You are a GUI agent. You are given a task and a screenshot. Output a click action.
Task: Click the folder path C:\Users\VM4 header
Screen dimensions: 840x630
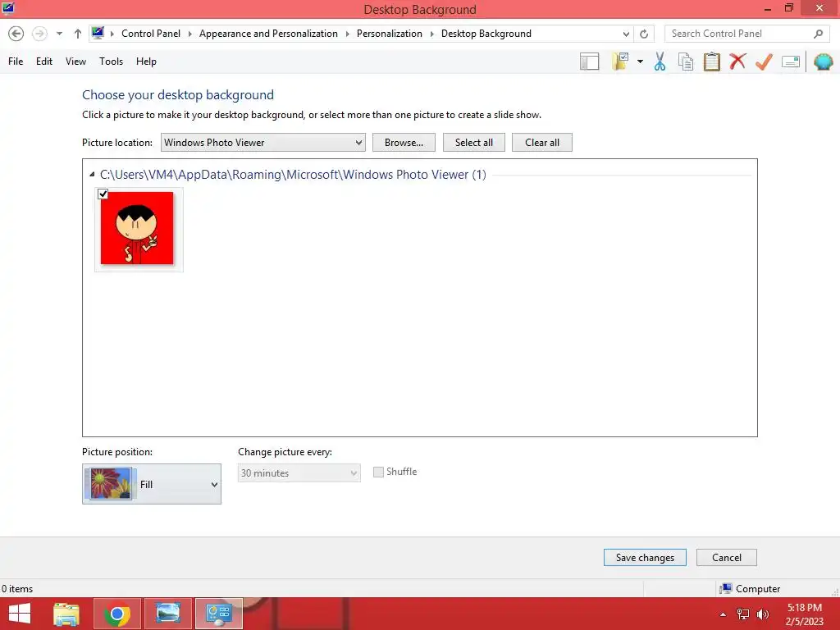coord(293,175)
